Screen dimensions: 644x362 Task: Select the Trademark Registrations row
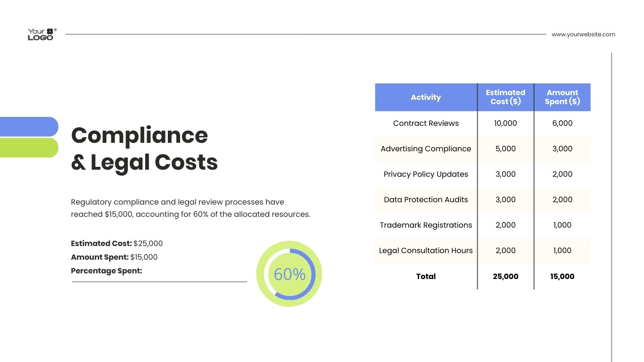pyautogui.click(x=425, y=225)
